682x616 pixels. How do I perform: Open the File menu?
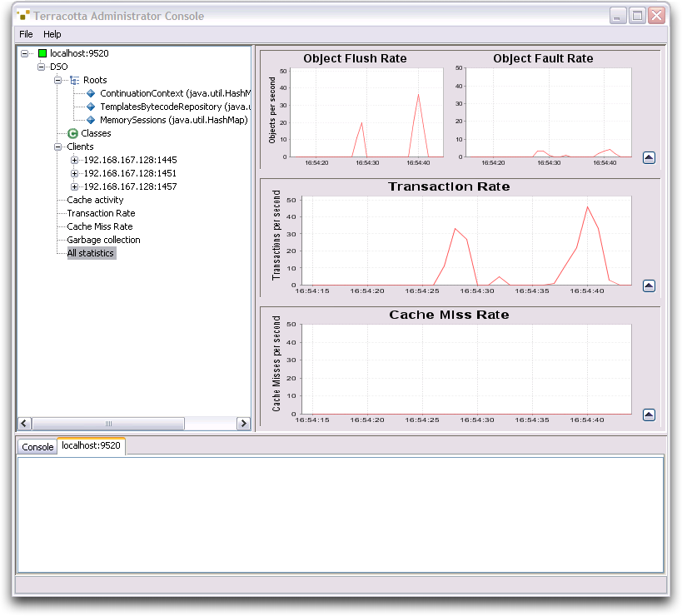coord(26,34)
